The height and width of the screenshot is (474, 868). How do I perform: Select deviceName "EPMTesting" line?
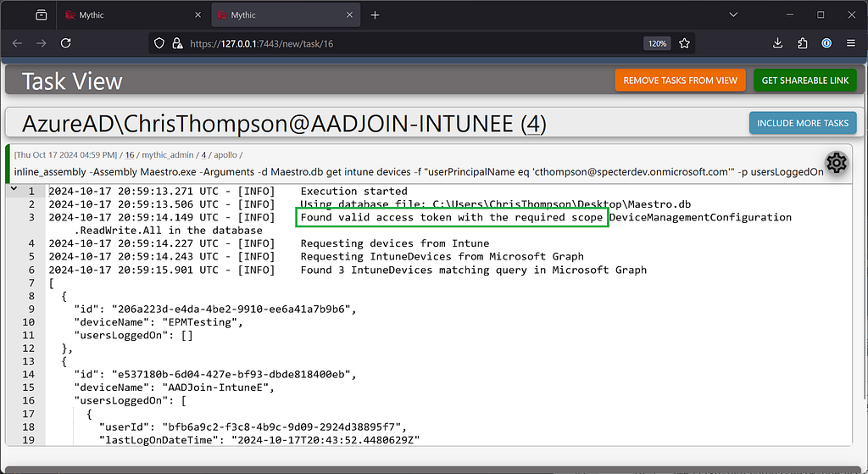click(159, 321)
